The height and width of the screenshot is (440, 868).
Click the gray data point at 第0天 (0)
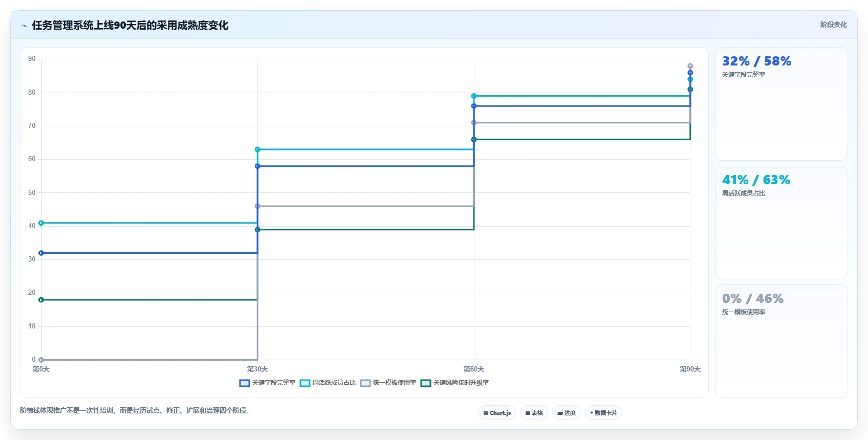[41, 360]
